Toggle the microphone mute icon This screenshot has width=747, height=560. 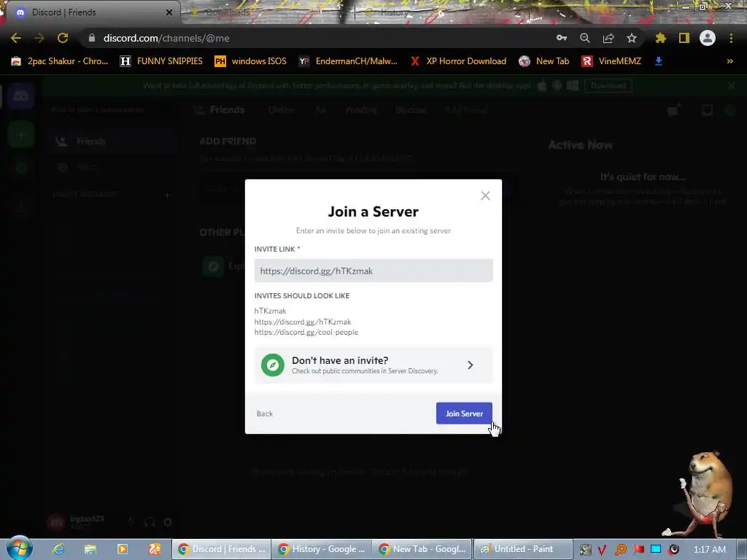click(131, 522)
